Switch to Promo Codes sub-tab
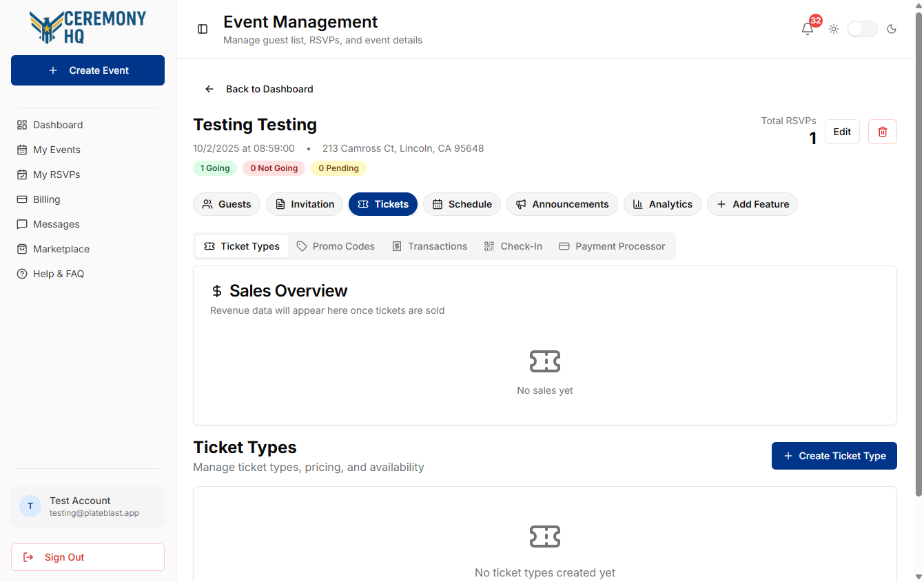924x582 pixels. pos(336,246)
